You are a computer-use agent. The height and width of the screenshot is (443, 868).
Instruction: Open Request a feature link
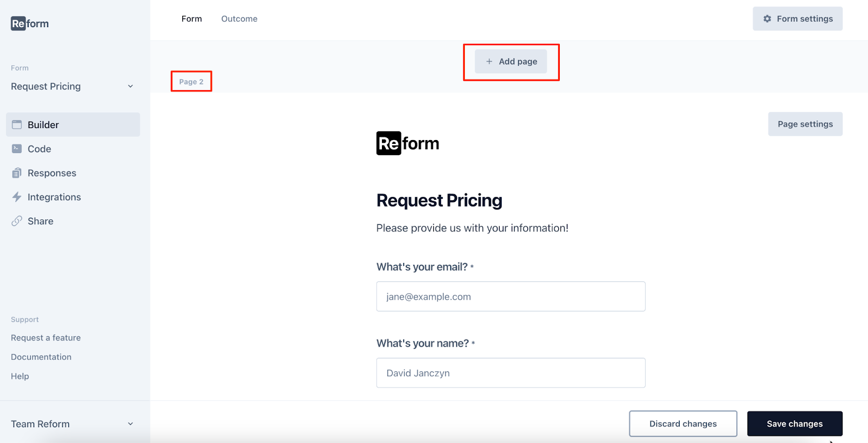tap(46, 338)
